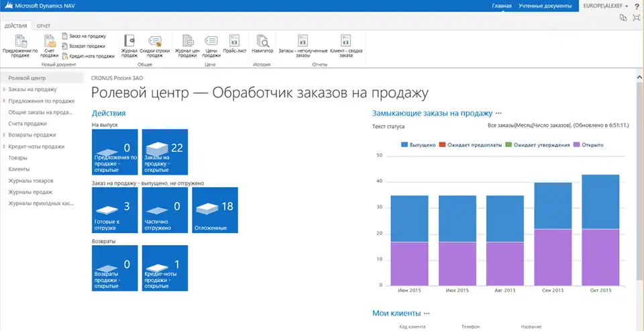Open EUROPE\ALEXEF user dropdown menu
Screen dimensions: 644x331
coord(606,6)
